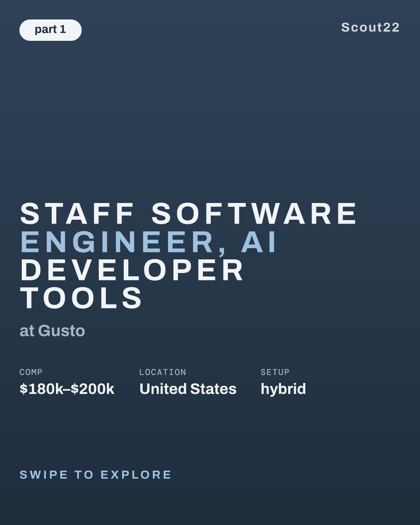Click the Scout22 brand name

point(370,27)
